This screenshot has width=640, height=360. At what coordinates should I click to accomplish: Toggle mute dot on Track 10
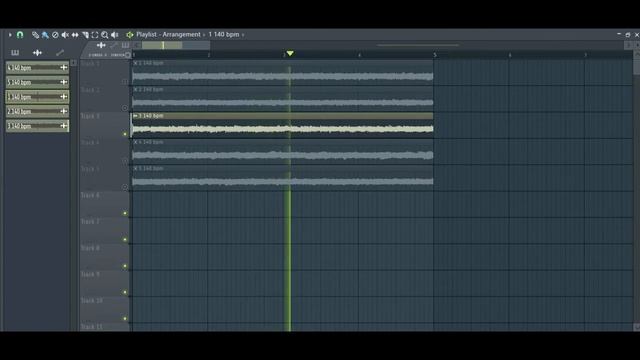125,318
